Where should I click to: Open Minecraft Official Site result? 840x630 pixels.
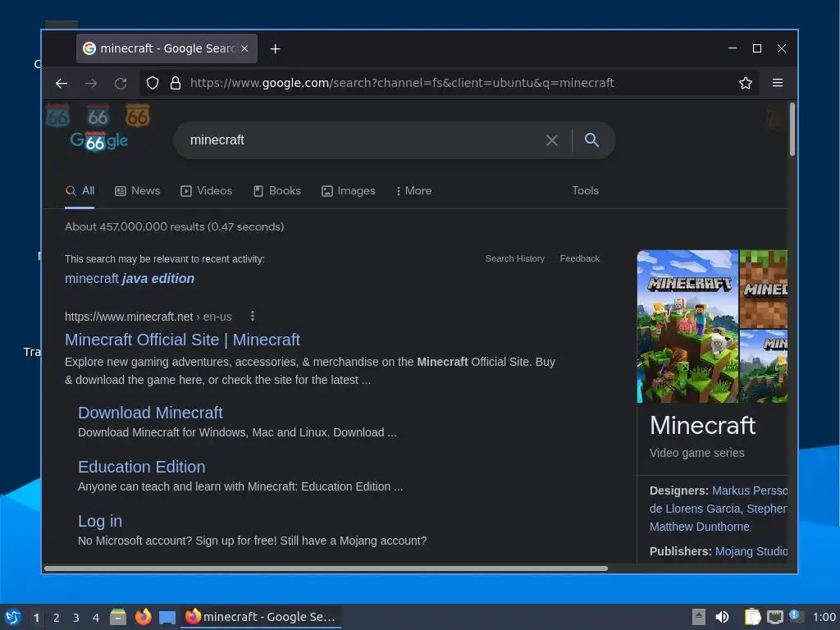click(x=182, y=340)
